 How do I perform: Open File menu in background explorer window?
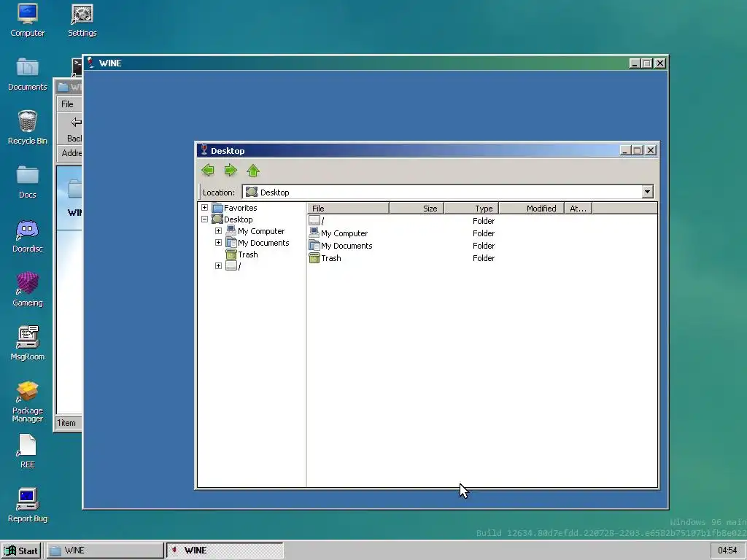[67, 104]
